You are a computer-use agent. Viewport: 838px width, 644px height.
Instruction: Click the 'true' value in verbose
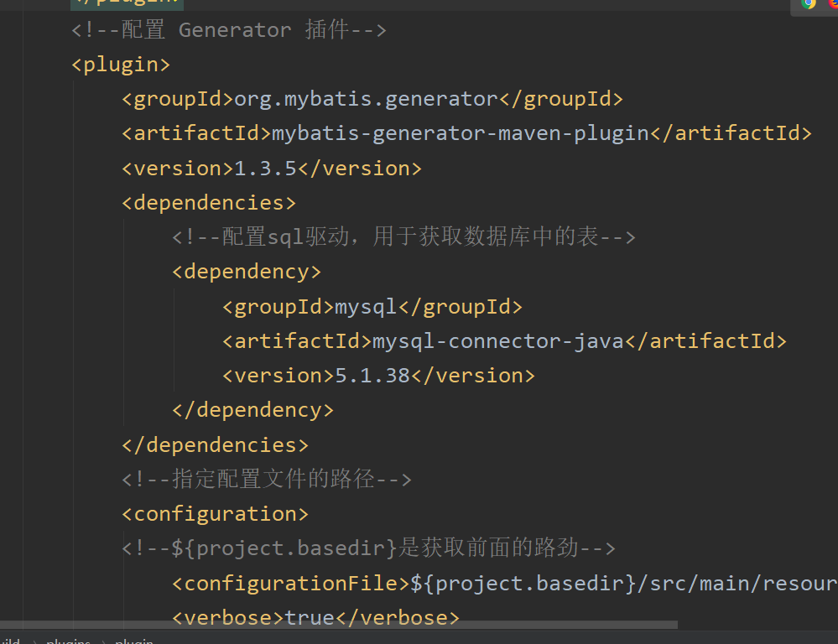pos(310,618)
